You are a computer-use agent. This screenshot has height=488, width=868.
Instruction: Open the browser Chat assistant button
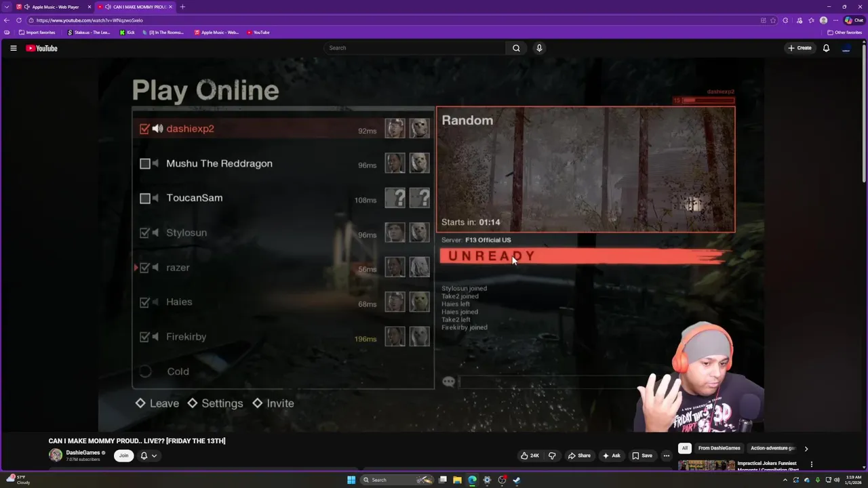pyautogui.click(x=853, y=20)
